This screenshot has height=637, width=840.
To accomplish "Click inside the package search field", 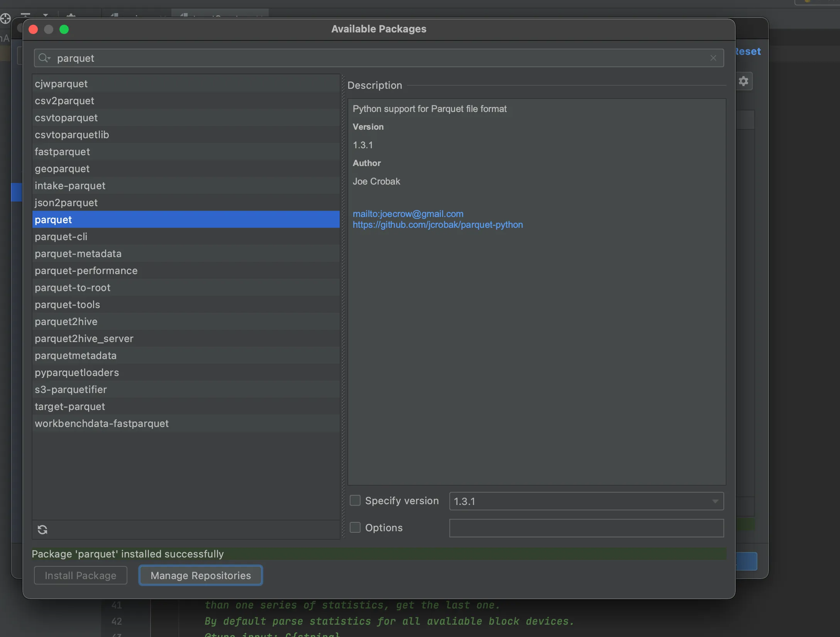I will coord(378,58).
